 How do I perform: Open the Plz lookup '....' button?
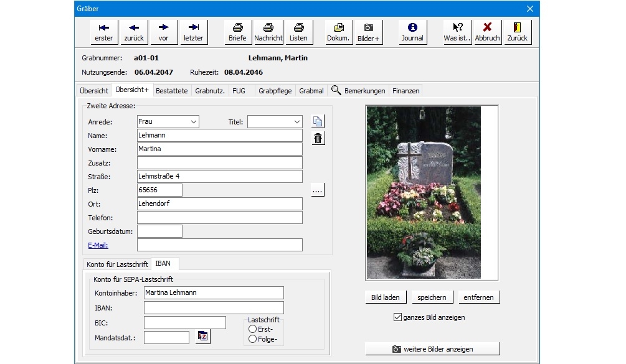point(318,190)
